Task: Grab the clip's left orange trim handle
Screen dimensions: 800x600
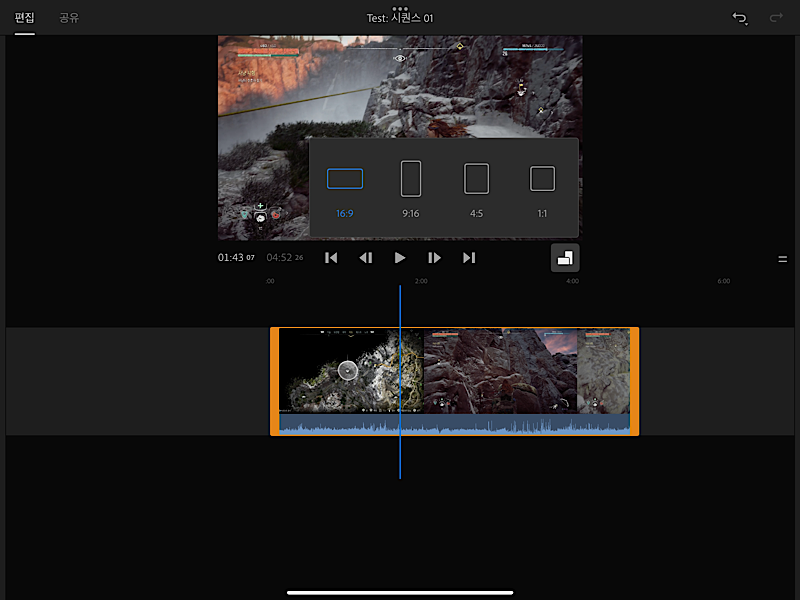Action: (274, 381)
